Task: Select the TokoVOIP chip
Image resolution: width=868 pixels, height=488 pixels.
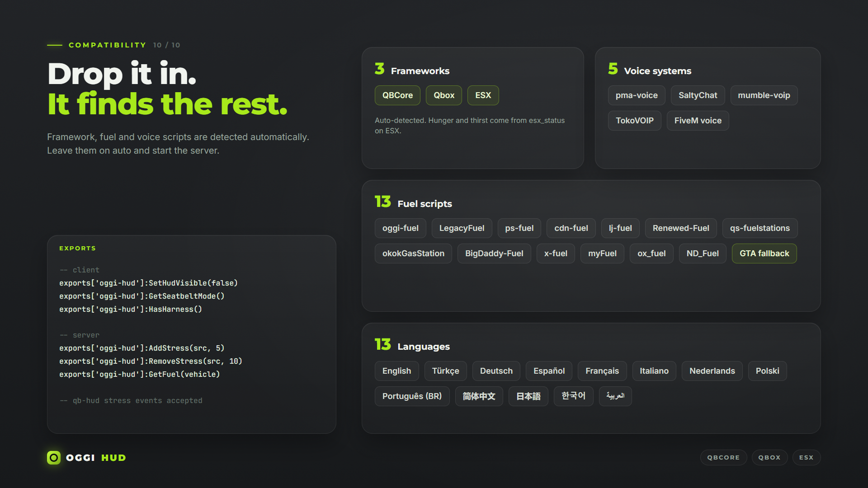Action: pyautogui.click(x=634, y=121)
